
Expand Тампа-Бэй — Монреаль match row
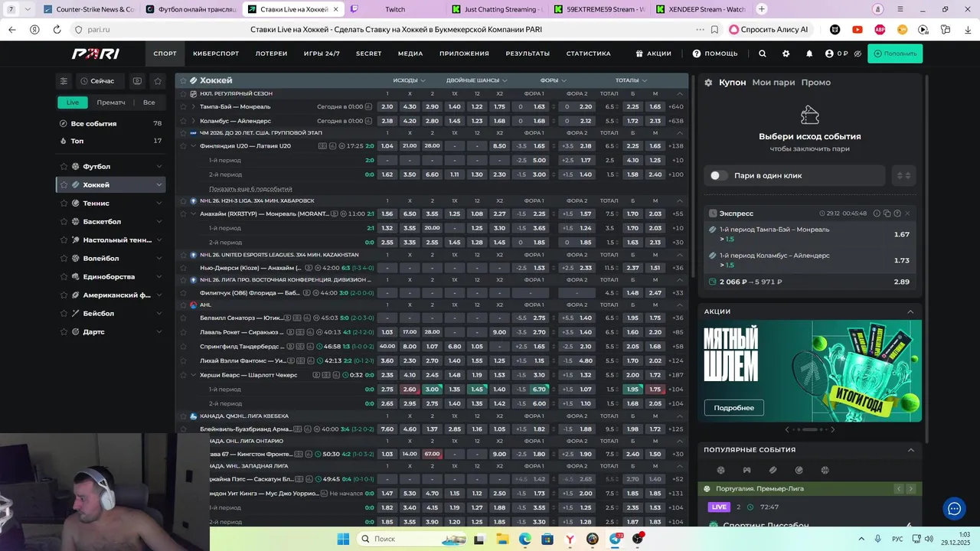(x=193, y=107)
